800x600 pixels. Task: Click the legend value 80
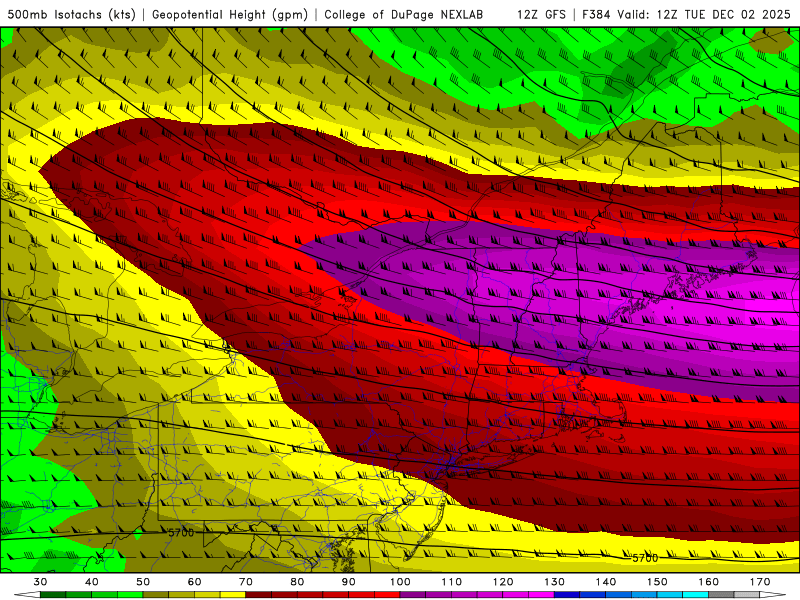click(297, 582)
